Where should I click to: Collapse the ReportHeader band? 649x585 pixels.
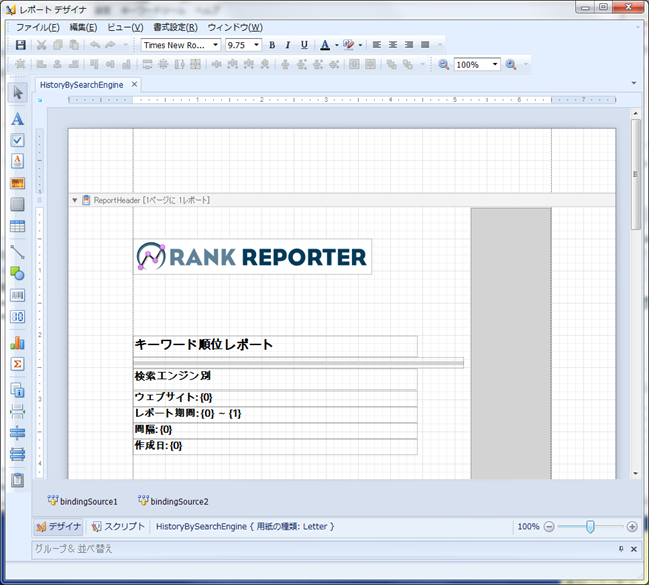(75, 200)
